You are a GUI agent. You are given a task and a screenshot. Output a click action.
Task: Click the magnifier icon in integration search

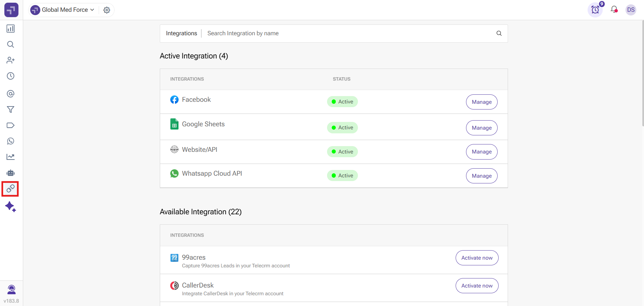pos(499,33)
